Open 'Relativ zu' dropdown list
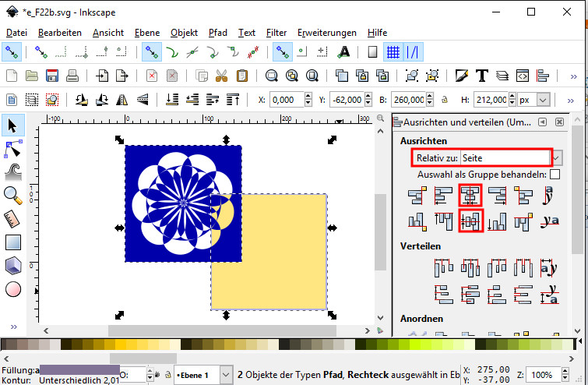588x385 pixels. [557, 158]
